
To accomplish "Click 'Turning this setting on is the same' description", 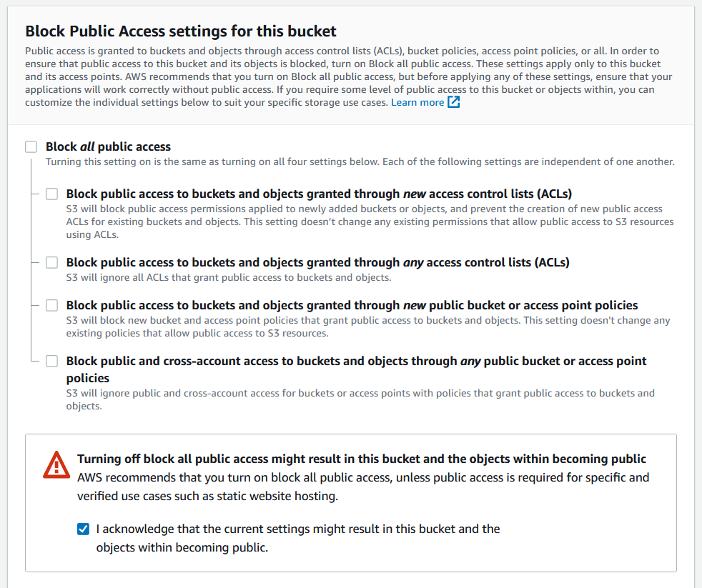I will click(x=360, y=161).
